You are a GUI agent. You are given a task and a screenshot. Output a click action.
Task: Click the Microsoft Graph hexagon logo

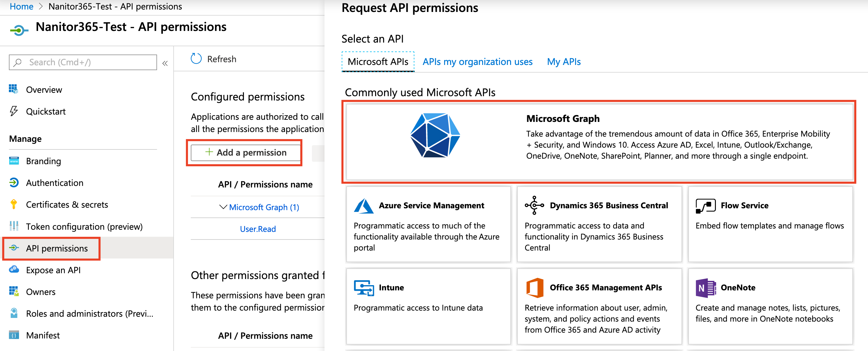[x=435, y=135]
